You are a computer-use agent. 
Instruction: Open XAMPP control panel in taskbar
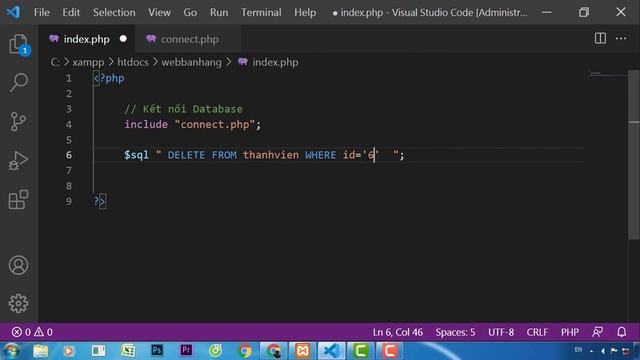pos(303,351)
